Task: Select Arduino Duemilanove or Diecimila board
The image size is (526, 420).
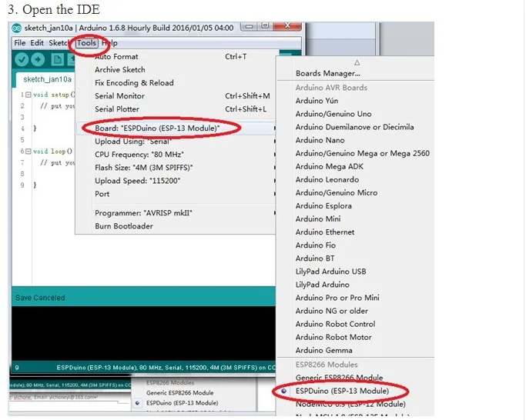Action: pos(356,127)
